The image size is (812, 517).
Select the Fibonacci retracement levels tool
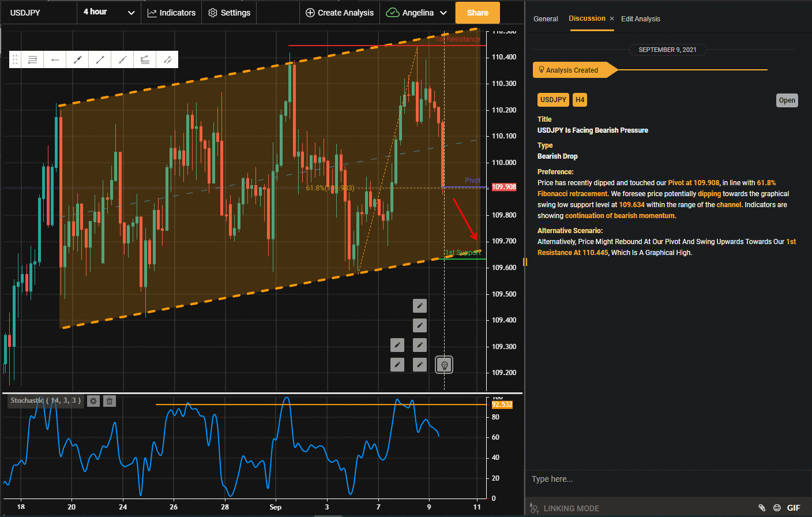click(x=32, y=59)
